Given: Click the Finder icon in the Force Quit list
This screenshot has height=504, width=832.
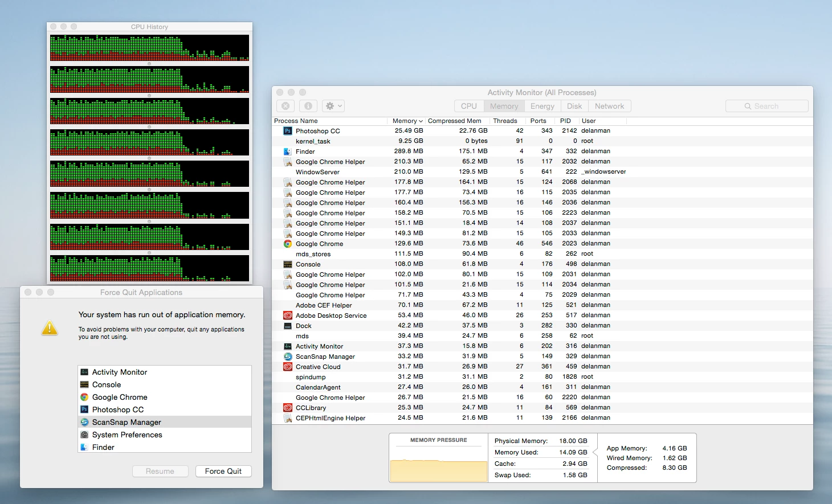Looking at the screenshot, I should [x=84, y=447].
